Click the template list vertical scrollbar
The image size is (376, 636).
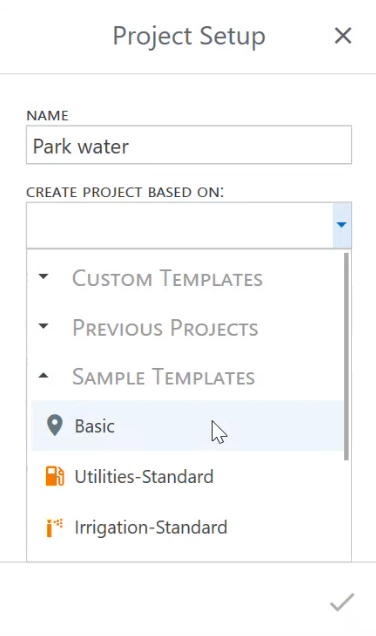(x=346, y=356)
